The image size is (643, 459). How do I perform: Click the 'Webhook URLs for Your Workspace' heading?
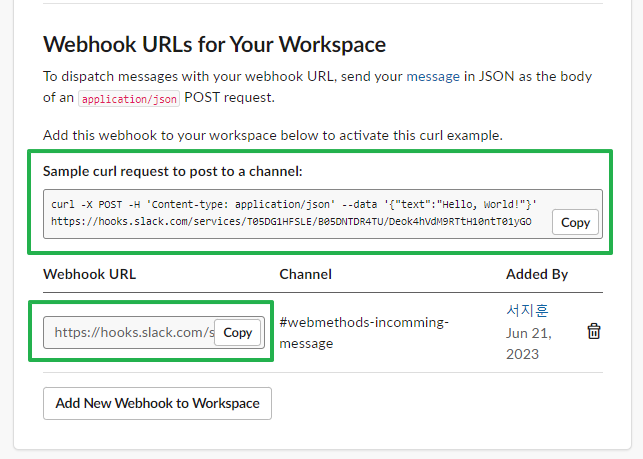[x=214, y=44]
